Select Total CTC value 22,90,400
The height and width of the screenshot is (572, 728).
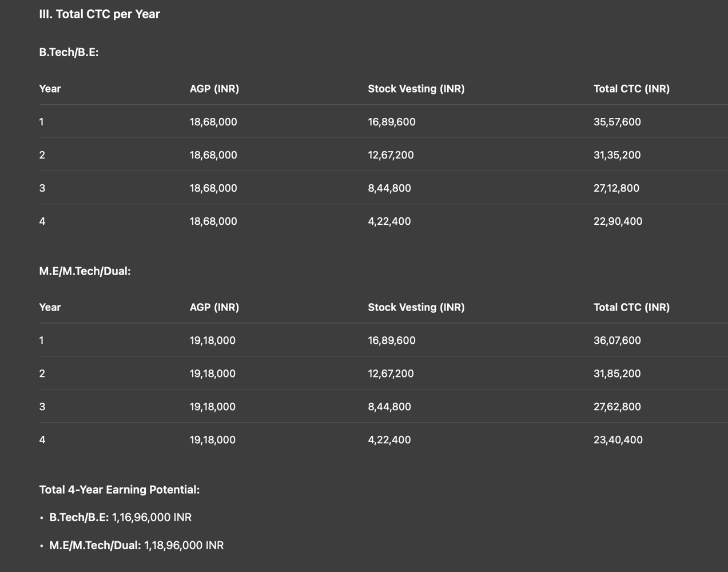[x=618, y=221]
